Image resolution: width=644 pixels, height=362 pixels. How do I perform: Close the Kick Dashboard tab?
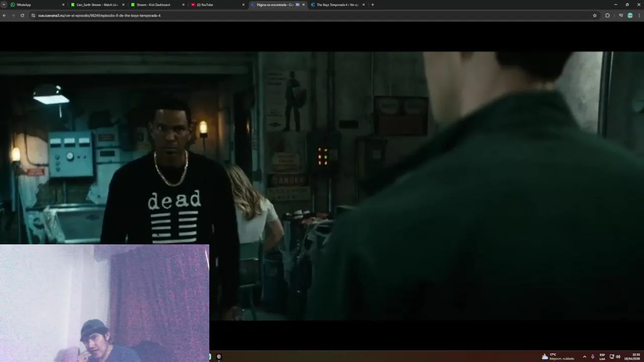pyautogui.click(x=183, y=5)
